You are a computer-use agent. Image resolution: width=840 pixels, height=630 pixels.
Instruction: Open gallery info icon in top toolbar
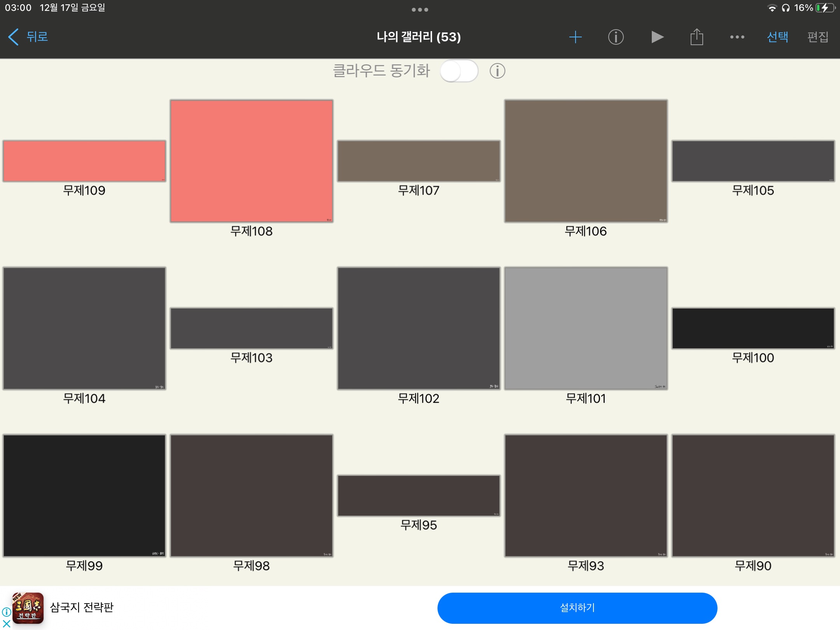click(616, 37)
